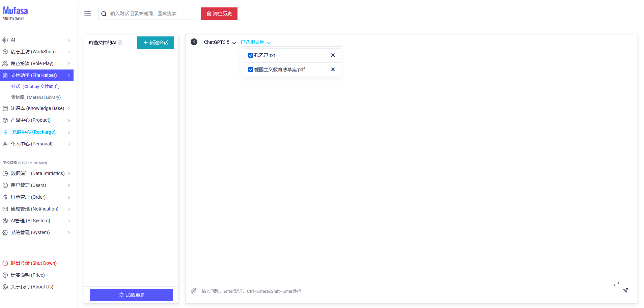Screen dimensions: 644x308
Task: Click the 新建会话 button
Action: pos(156,43)
